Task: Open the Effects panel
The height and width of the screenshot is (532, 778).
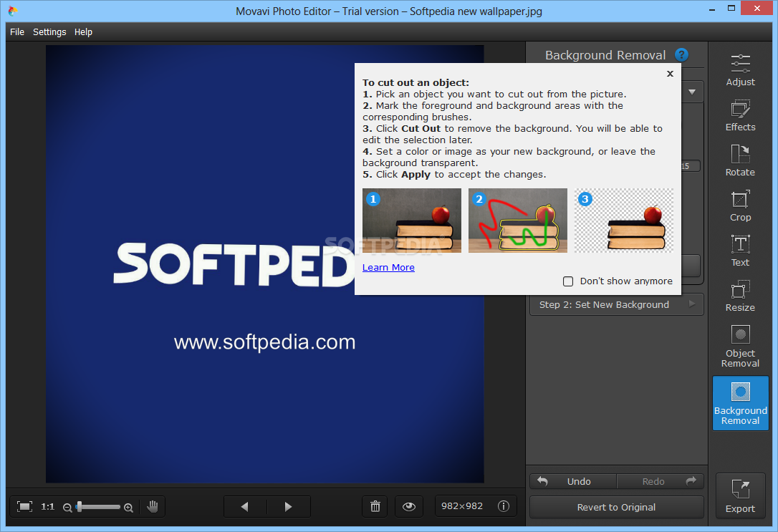Action: (x=740, y=115)
